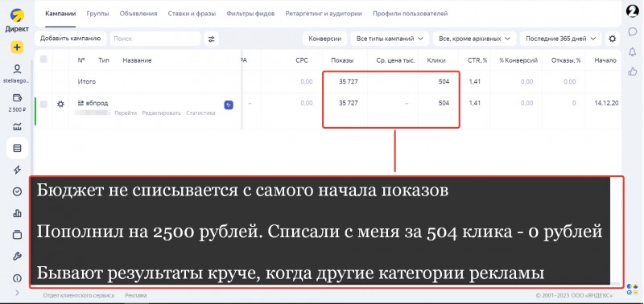Open the Все, кроме архивных dropdown

pyautogui.click(x=474, y=39)
